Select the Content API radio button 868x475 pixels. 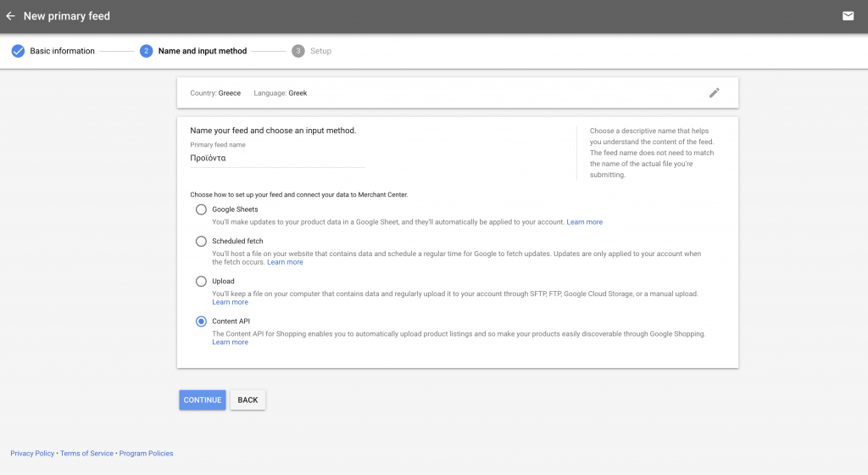(x=201, y=321)
